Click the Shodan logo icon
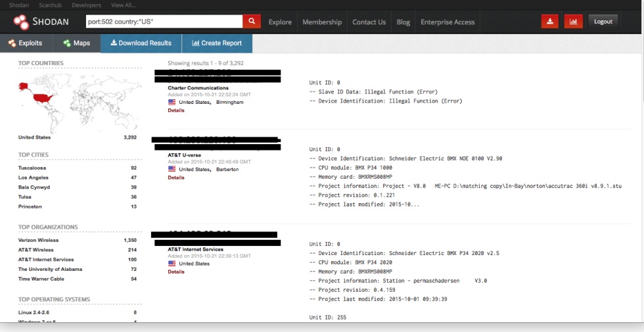 click(x=21, y=22)
